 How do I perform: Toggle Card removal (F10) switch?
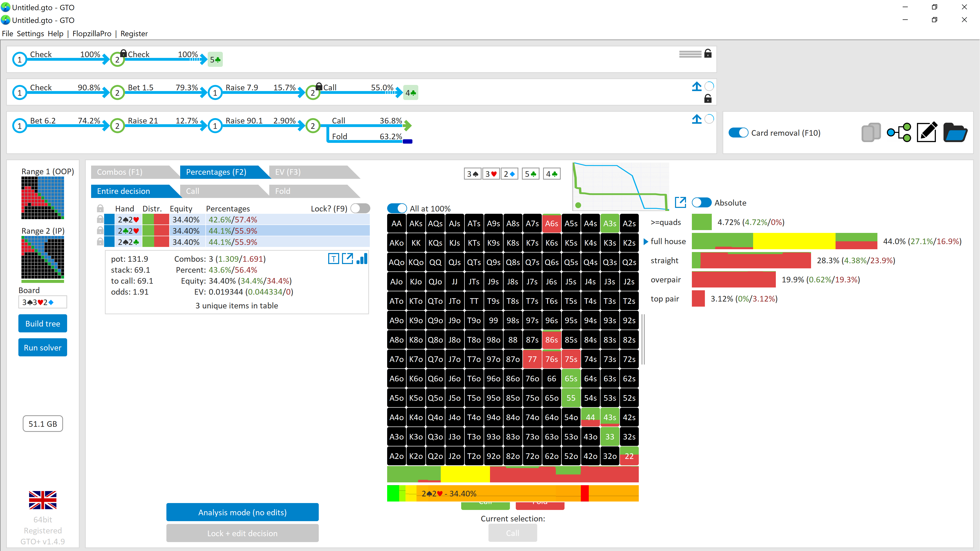tap(738, 133)
